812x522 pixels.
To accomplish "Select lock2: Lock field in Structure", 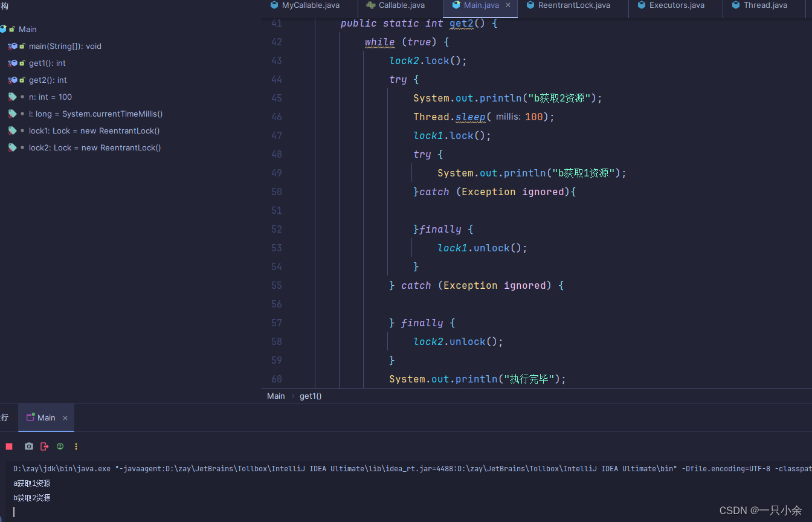I will tap(95, 147).
